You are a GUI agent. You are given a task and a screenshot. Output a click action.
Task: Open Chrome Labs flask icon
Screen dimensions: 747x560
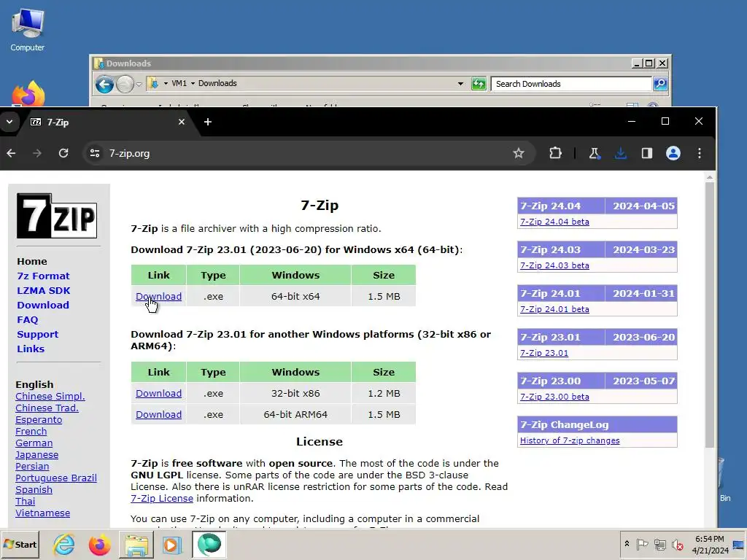[x=594, y=153]
